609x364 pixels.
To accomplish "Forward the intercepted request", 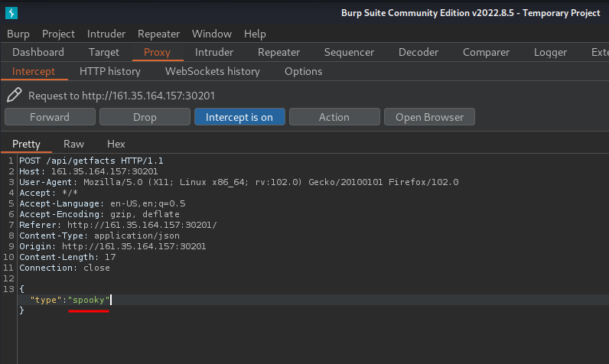I will click(50, 117).
